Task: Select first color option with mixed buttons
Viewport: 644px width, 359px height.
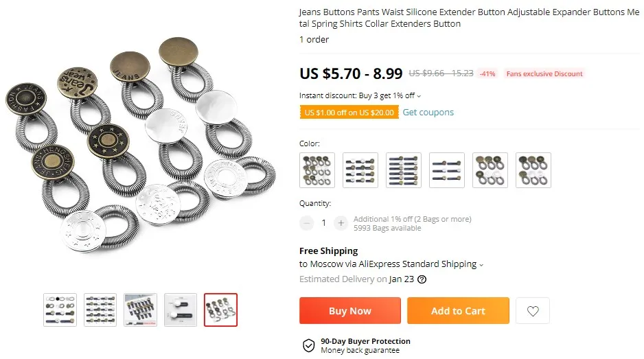Action: click(317, 170)
